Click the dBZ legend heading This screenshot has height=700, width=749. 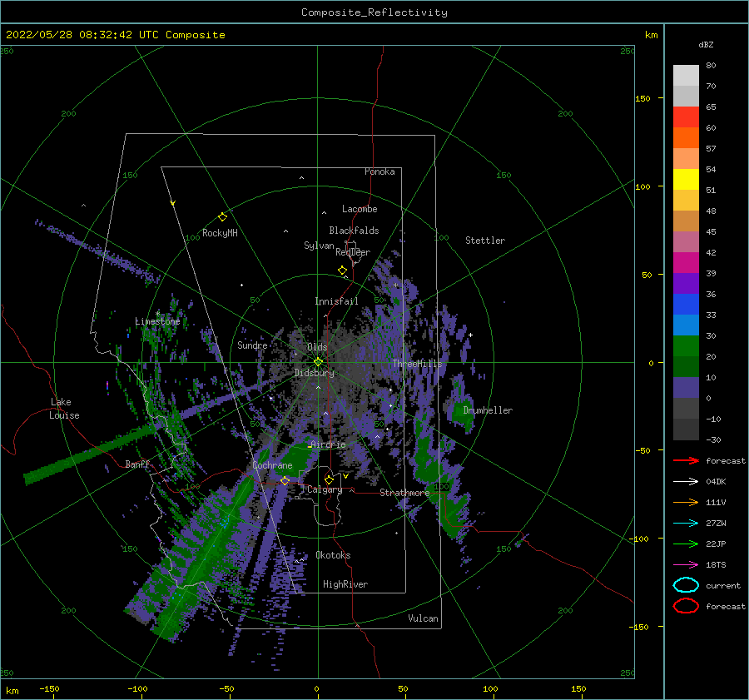click(706, 44)
